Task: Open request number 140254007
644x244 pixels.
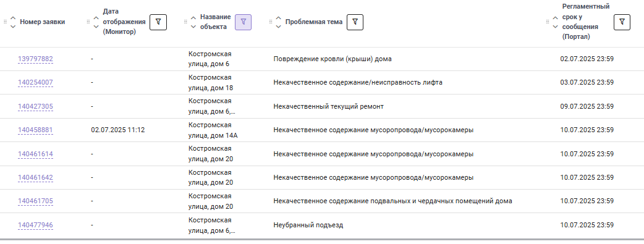Action: [x=35, y=83]
